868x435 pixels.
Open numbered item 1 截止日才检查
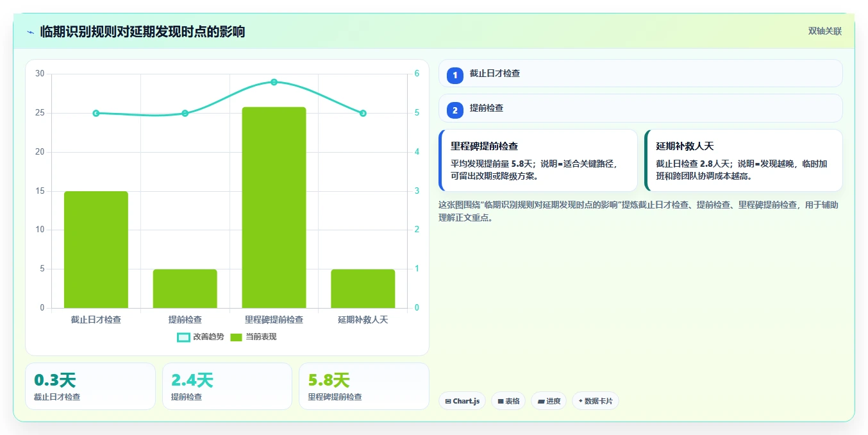pyautogui.click(x=640, y=73)
